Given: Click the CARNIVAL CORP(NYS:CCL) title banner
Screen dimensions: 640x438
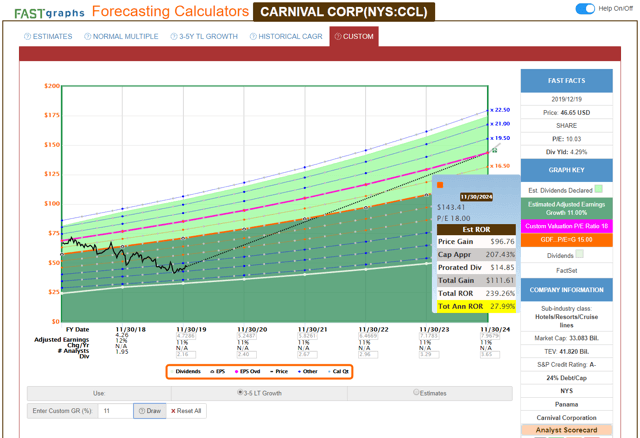Looking at the screenshot, I should (x=344, y=12).
